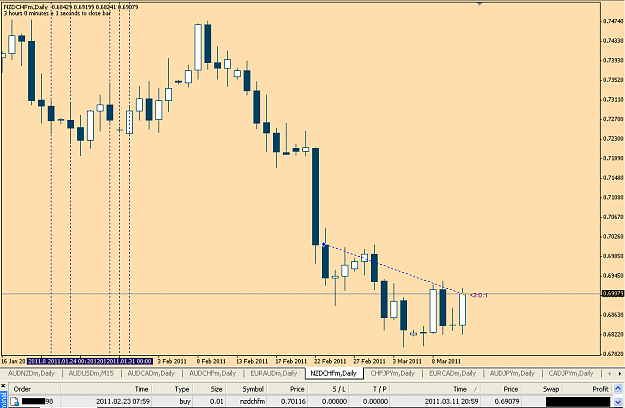Switch to the EURAUDm,Daily chart tab

coord(273,373)
